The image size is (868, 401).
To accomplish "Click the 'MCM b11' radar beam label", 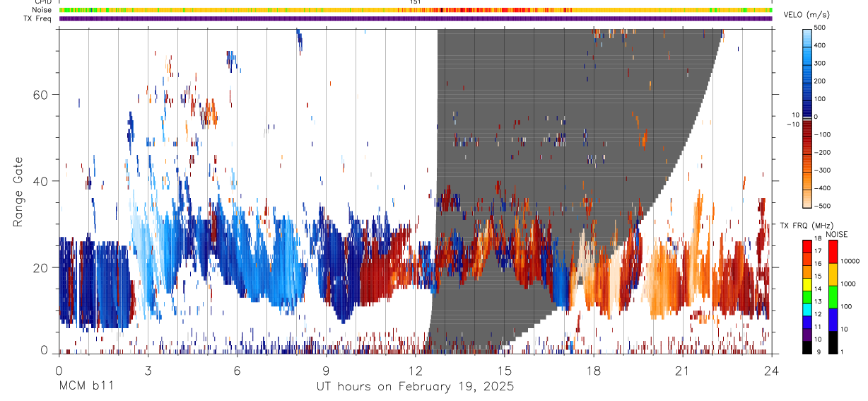I will coord(86,387).
